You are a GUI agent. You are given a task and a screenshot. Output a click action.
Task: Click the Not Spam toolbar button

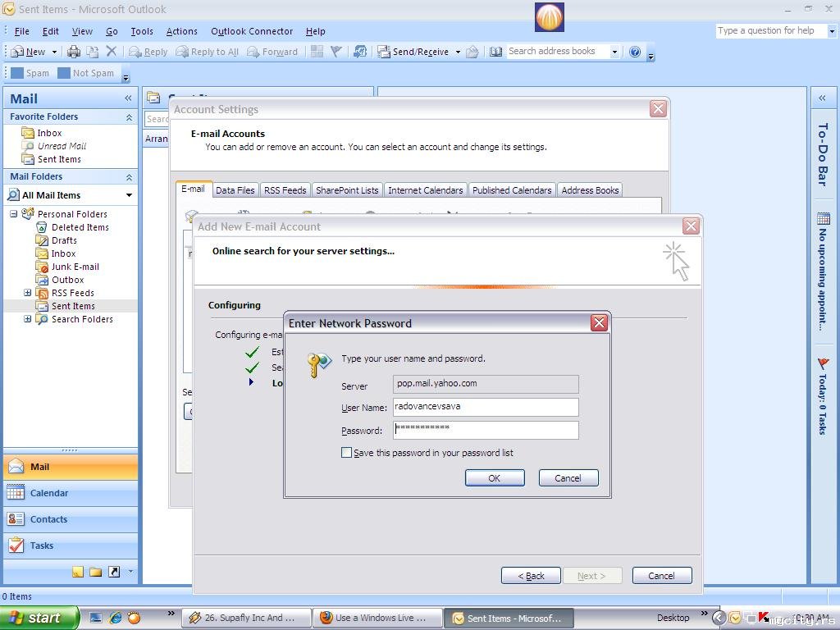(x=85, y=73)
